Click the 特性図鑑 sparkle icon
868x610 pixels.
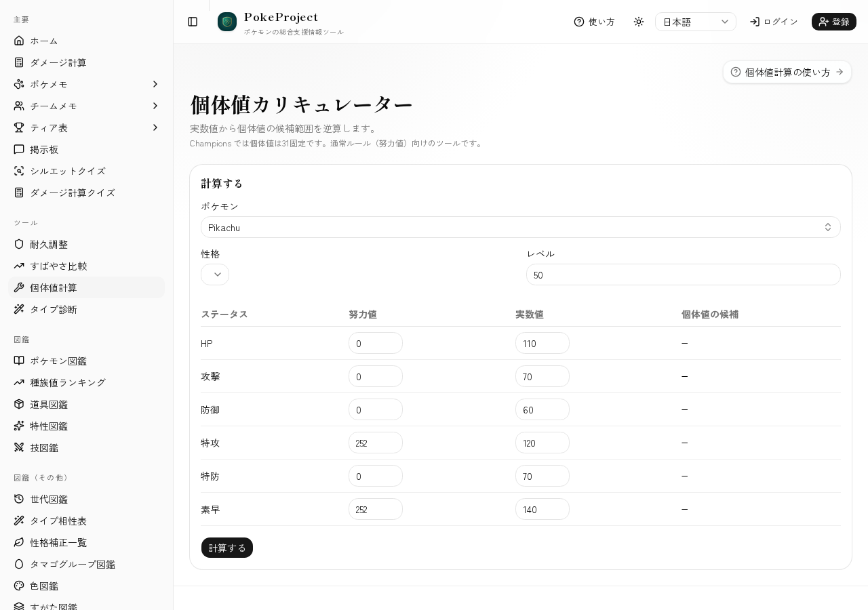pos(19,426)
